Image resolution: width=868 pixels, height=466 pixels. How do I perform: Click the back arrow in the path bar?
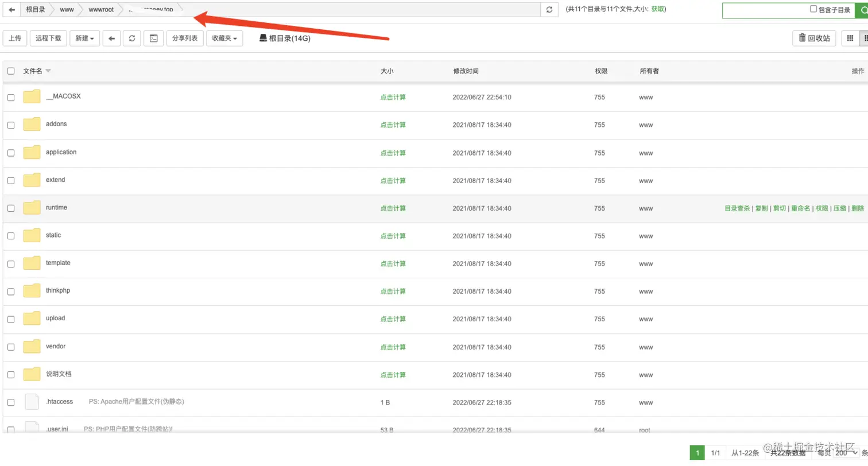coord(12,10)
